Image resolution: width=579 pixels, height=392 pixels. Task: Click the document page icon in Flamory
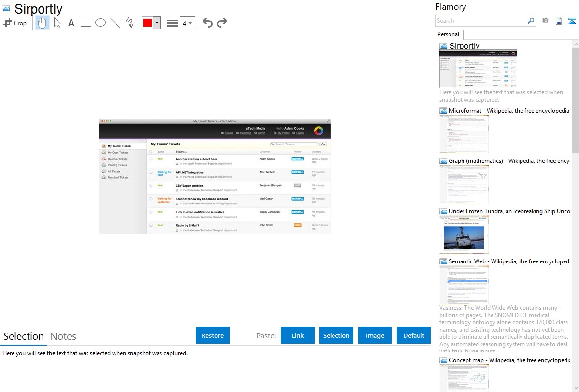pyautogui.click(x=559, y=21)
